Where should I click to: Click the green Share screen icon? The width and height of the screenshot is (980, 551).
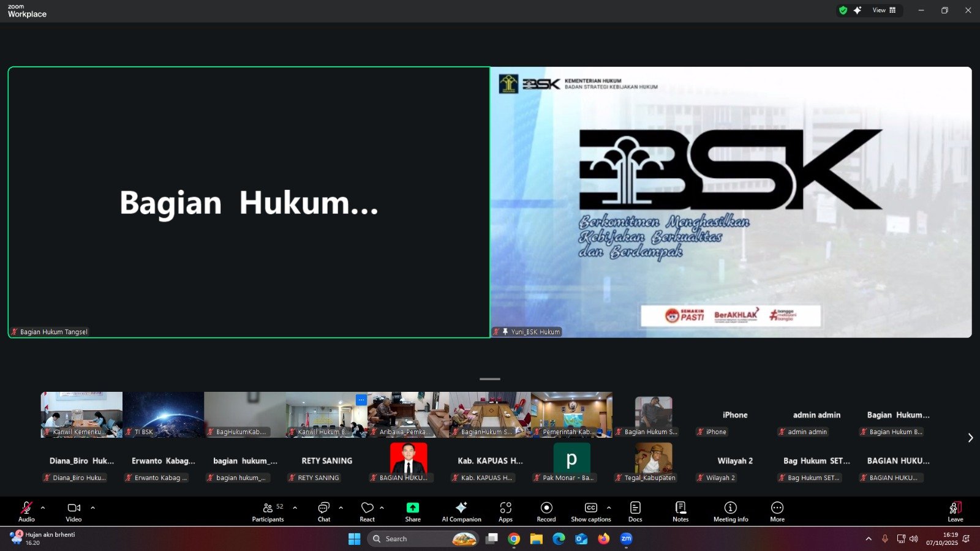[413, 508]
